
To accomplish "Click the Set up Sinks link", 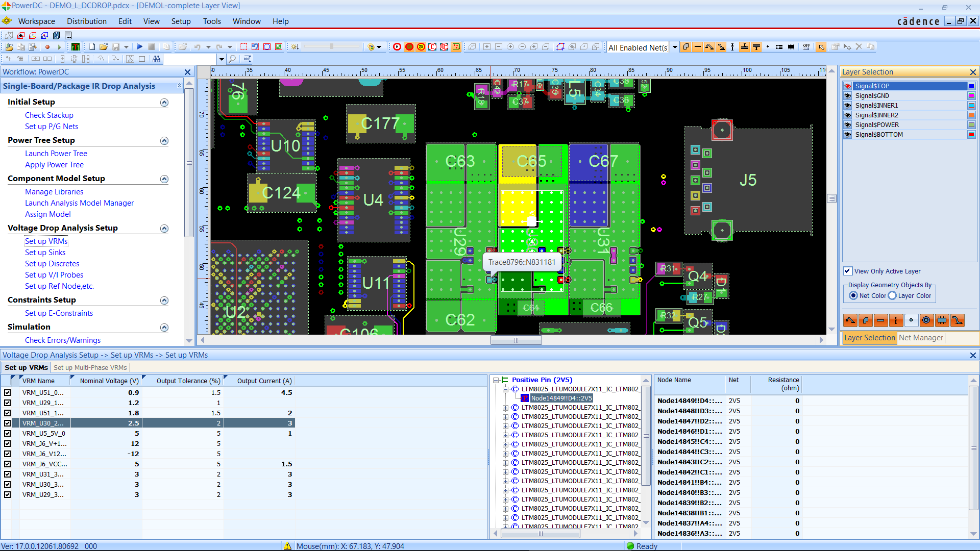I will pos(45,252).
